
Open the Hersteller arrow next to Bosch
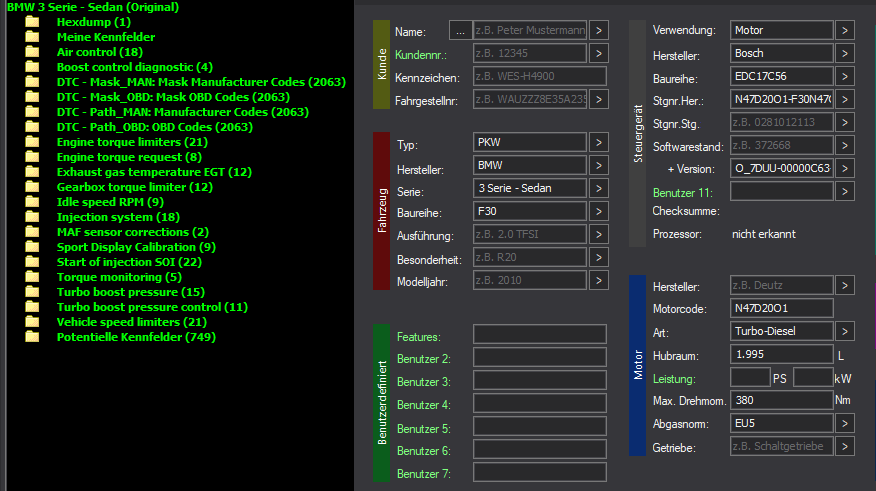tap(844, 54)
